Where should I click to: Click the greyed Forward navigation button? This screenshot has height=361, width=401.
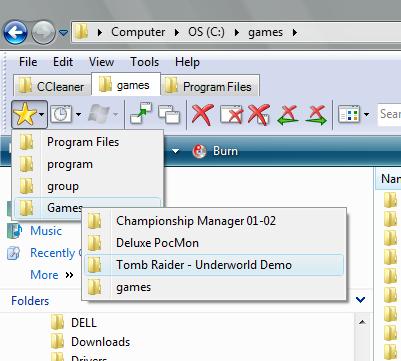[43, 32]
